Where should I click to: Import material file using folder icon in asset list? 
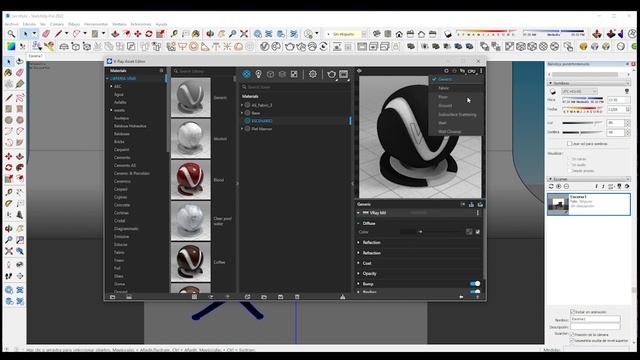(264, 297)
